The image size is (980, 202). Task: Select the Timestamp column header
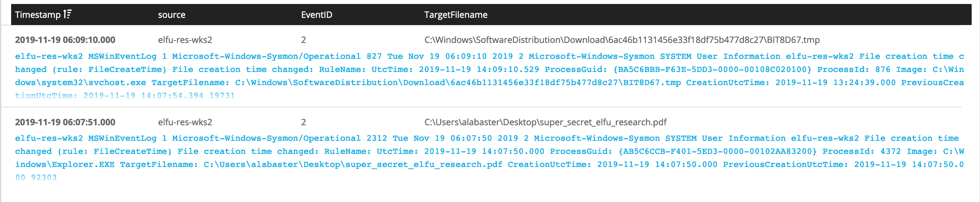[38, 15]
